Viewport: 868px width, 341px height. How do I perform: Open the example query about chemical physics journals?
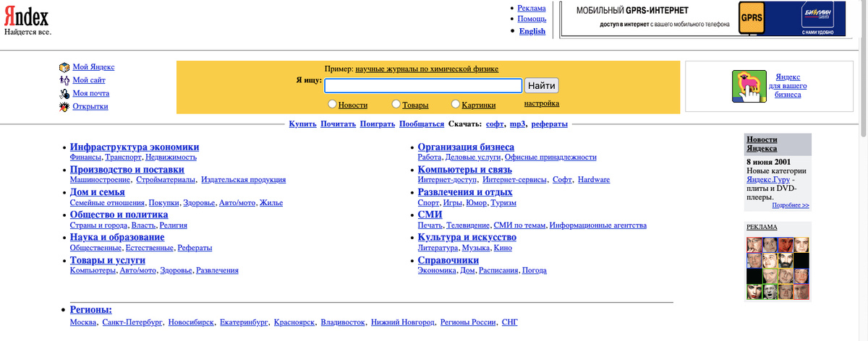click(x=427, y=69)
